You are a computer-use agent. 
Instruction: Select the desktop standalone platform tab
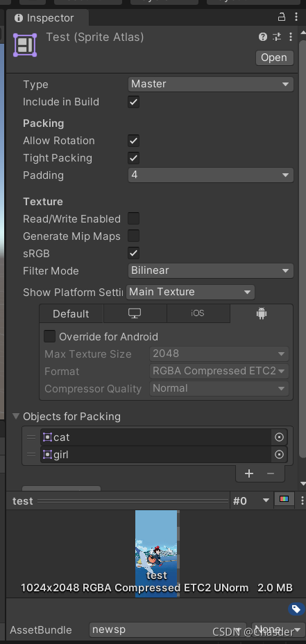click(x=135, y=314)
